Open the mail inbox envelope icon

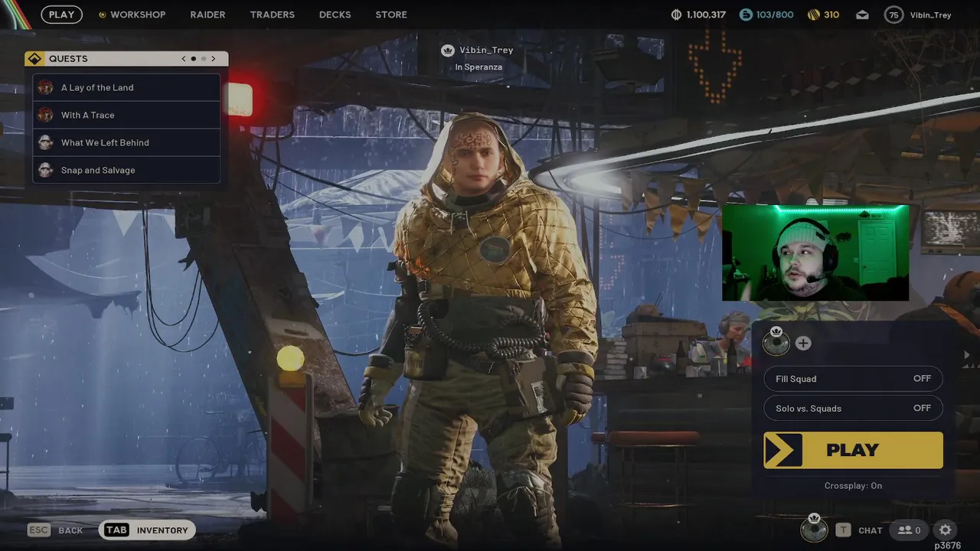(x=862, y=15)
